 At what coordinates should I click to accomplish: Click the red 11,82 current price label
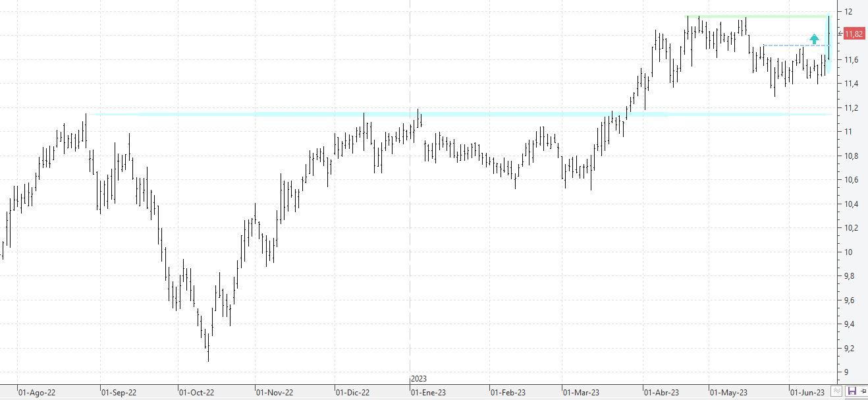pos(854,34)
